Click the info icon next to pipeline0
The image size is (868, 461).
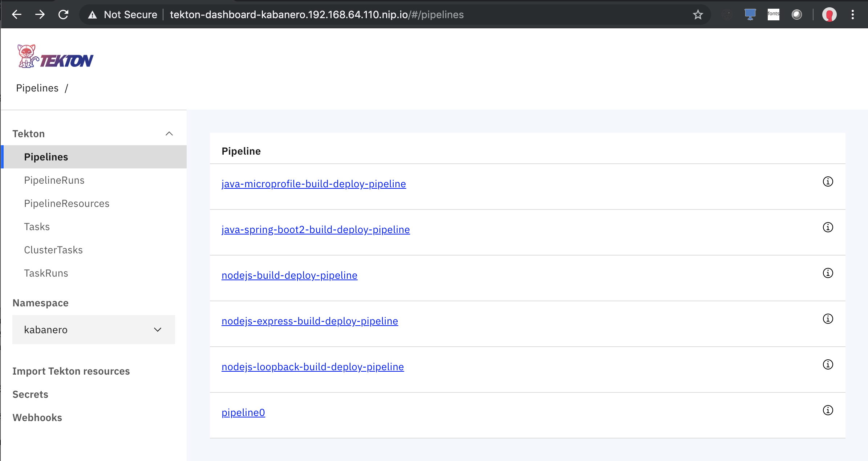[828, 410]
